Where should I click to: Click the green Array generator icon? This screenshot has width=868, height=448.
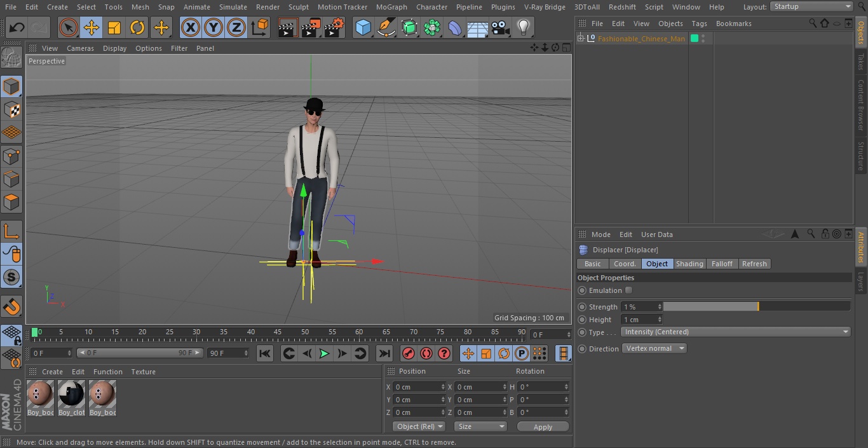(409, 28)
